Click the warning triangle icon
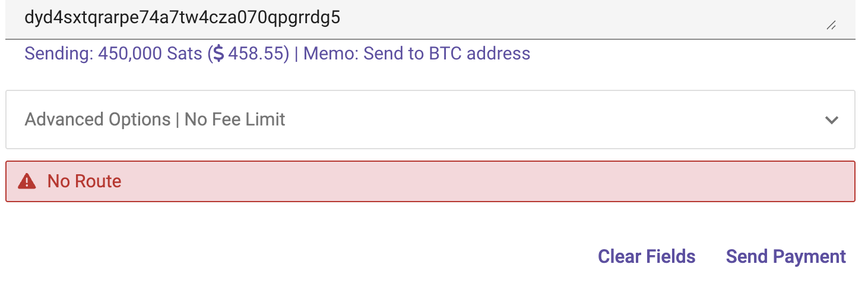 [27, 181]
